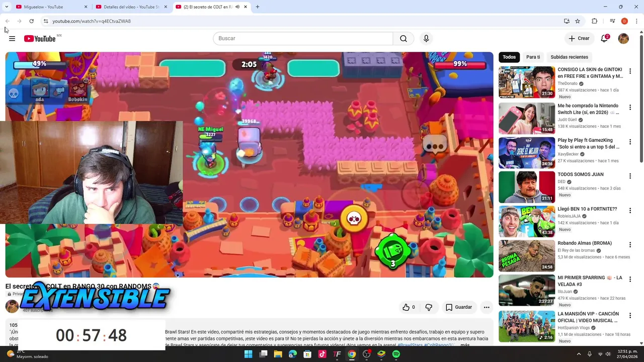Open volume control in system tray
The image size is (644, 362).
pos(608,354)
